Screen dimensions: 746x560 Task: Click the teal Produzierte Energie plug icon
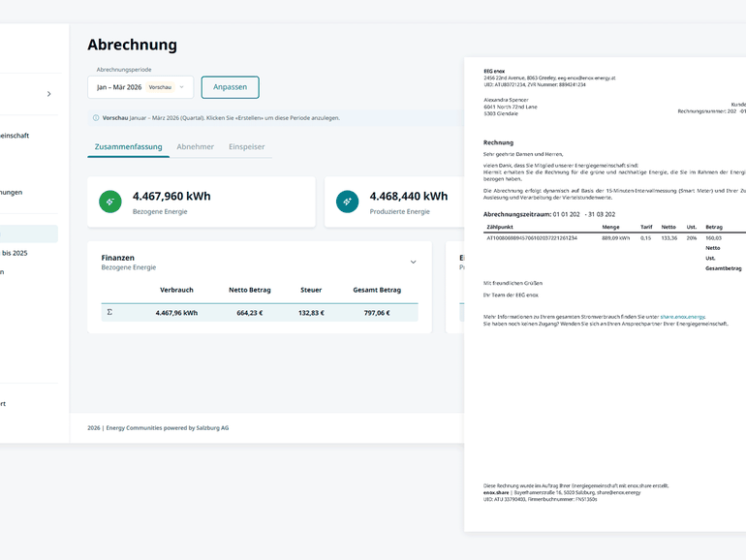coord(348,202)
